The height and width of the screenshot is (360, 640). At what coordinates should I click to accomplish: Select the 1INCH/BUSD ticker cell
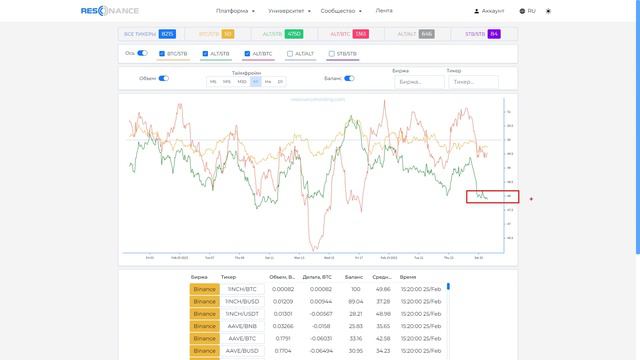click(242, 301)
